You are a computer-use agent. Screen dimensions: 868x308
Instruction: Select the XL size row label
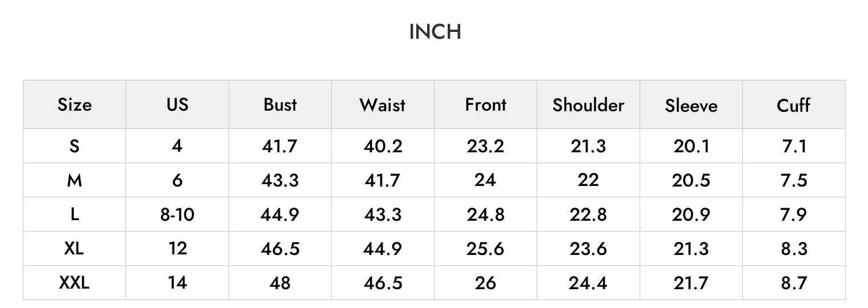coord(74,249)
